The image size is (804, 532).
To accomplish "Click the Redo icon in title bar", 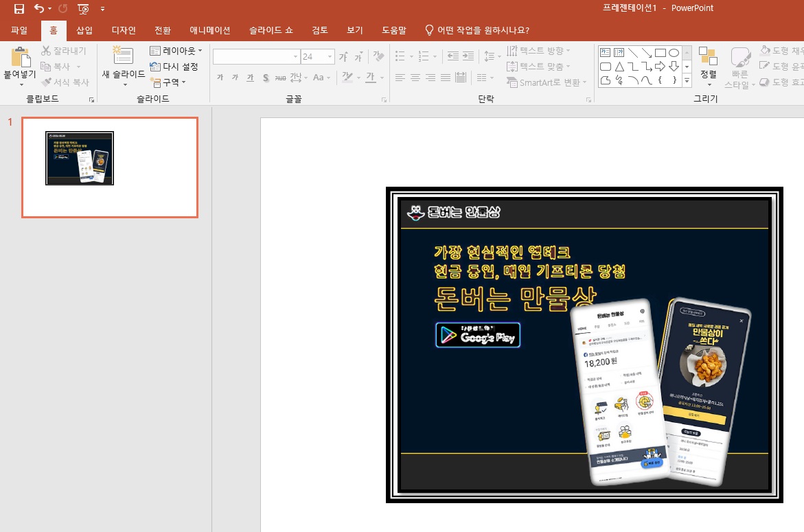I will [62, 9].
